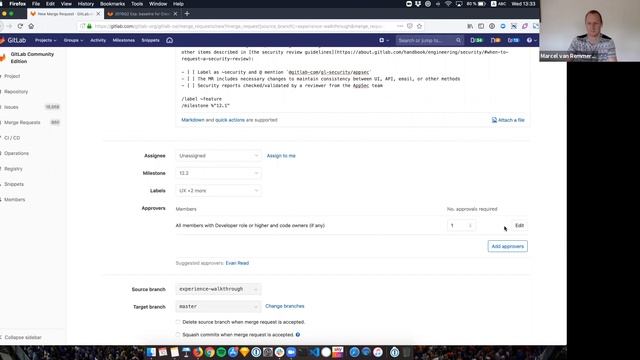The image size is (640, 360).
Task: Click the squash commits help icon
Action: point(298,335)
